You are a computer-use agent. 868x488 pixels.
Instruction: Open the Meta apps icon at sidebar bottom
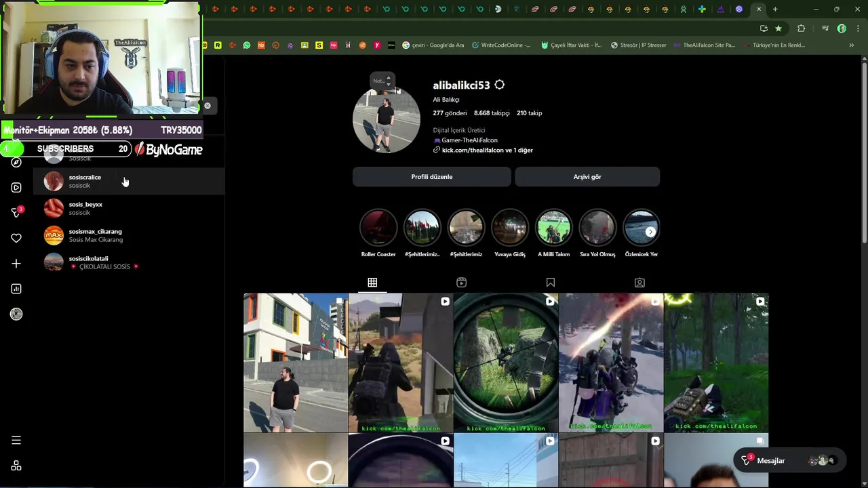coord(16,466)
